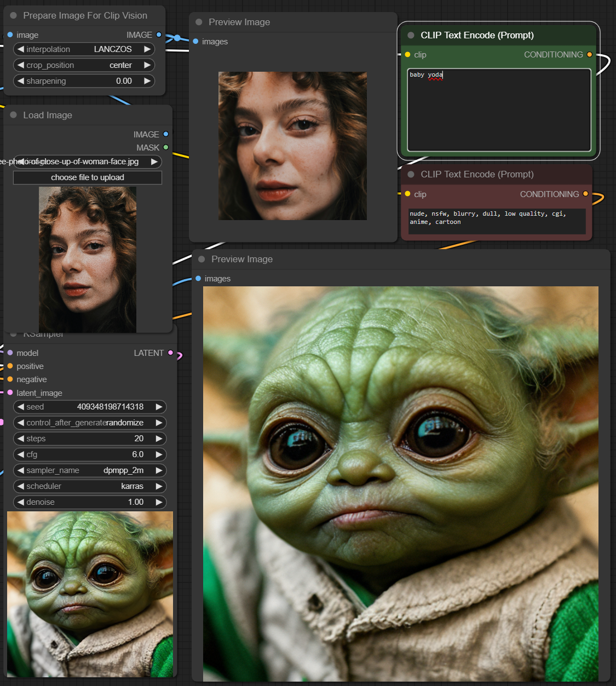Viewport: 616px width, 686px height.
Task: Collapse the Prepare Image For Clip Vision node
Action: [x=13, y=16]
